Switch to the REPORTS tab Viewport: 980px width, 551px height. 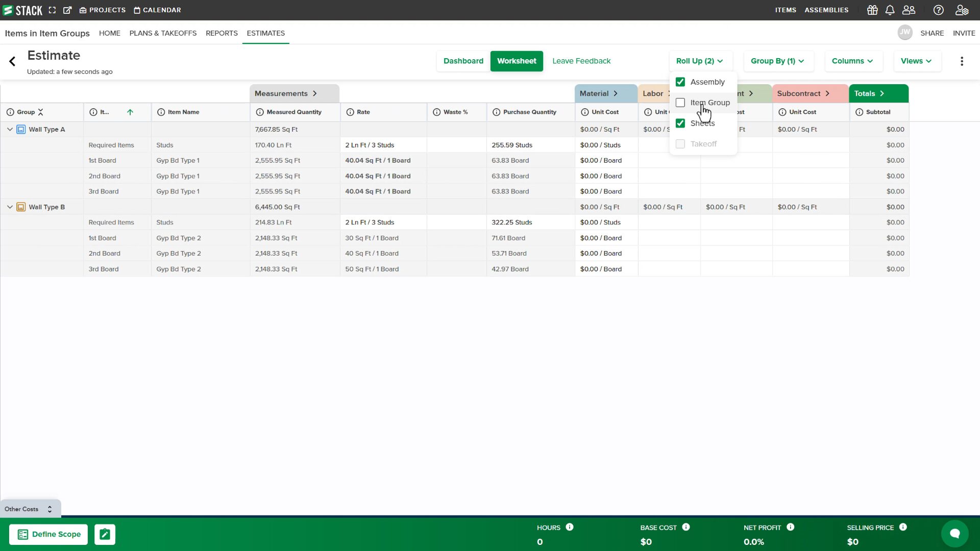[222, 33]
